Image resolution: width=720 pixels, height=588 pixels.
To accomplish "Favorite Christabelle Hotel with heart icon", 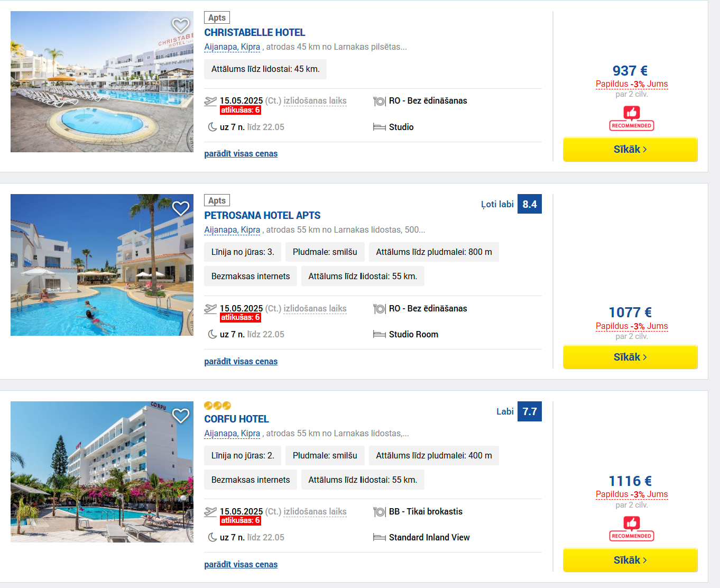I will 181,25.
